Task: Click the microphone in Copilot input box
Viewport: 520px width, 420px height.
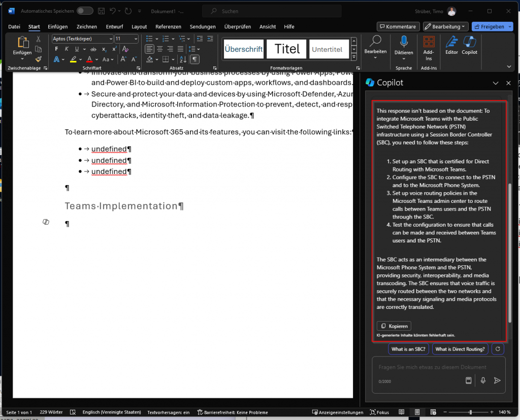Action: [483, 380]
